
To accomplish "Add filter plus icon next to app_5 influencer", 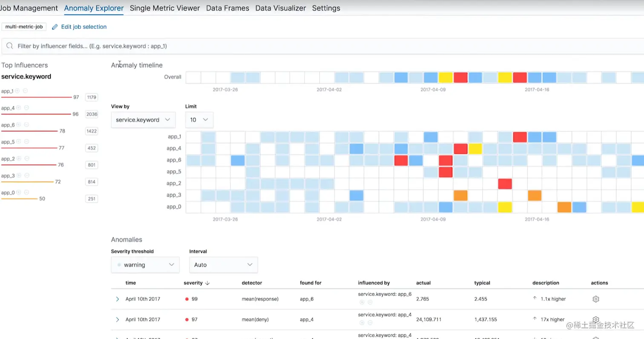I will pos(19,142).
